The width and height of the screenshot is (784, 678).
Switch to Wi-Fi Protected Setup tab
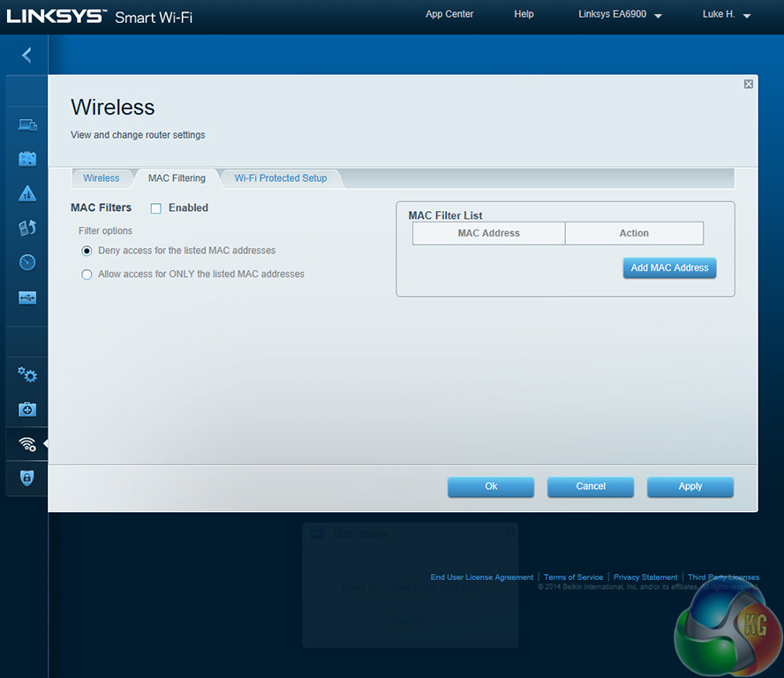tap(281, 178)
